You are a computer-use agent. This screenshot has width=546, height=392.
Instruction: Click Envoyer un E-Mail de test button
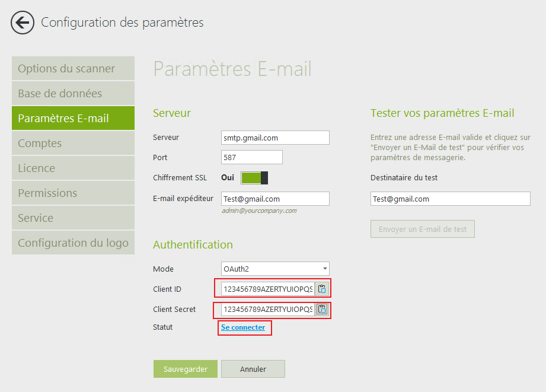pos(423,230)
